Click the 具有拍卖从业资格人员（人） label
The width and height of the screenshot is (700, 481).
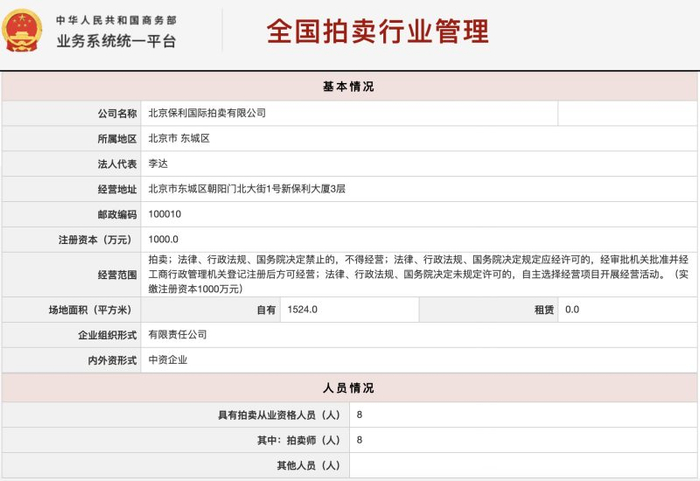click(x=279, y=415)
